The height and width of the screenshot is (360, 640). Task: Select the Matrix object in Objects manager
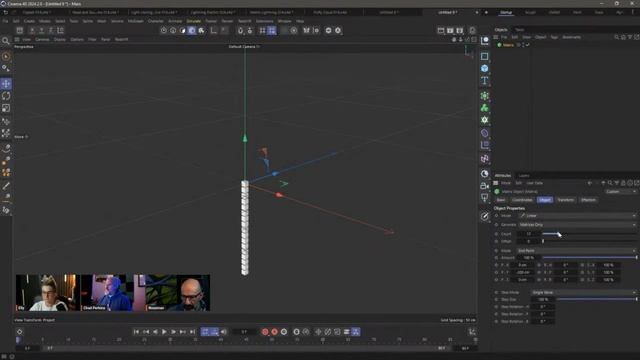(x=509, y=45)
